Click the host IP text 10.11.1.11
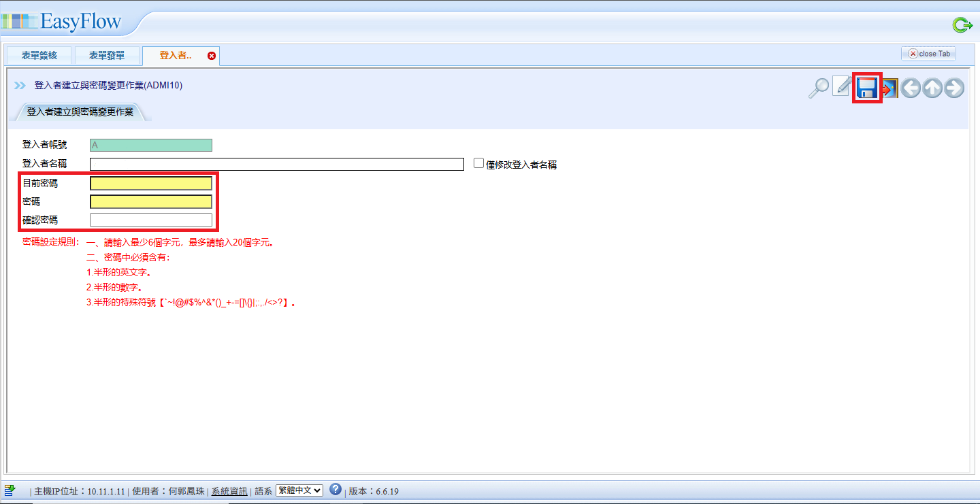 click(106, 491)
